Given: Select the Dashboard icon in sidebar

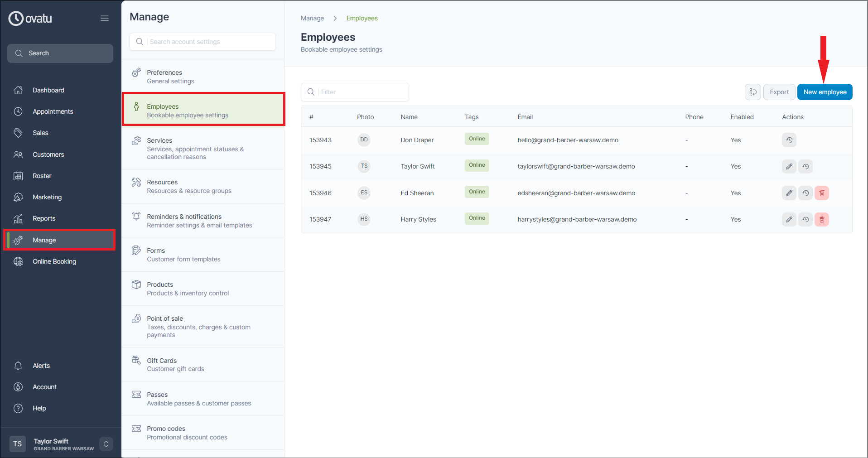Looking at the screenshot, I should 18,90.
